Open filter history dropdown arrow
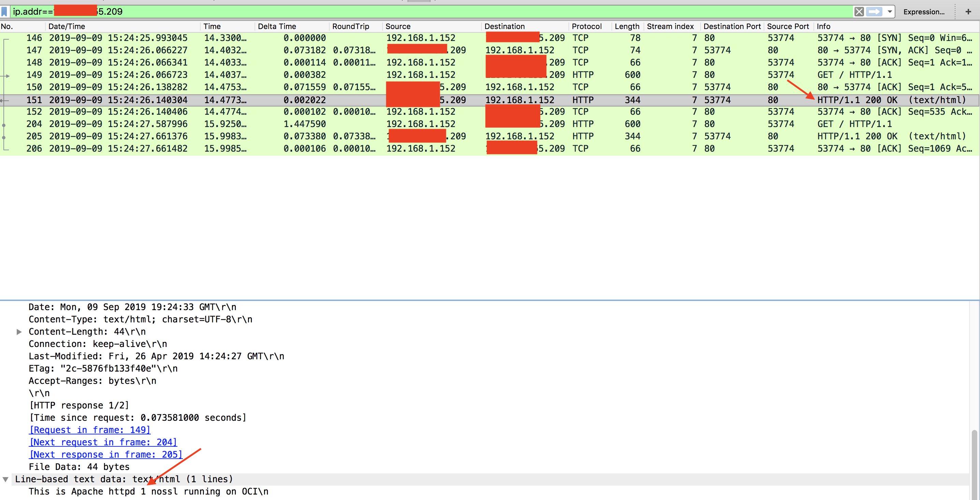This screenshot has height=500, width=980. pos(890,11)
